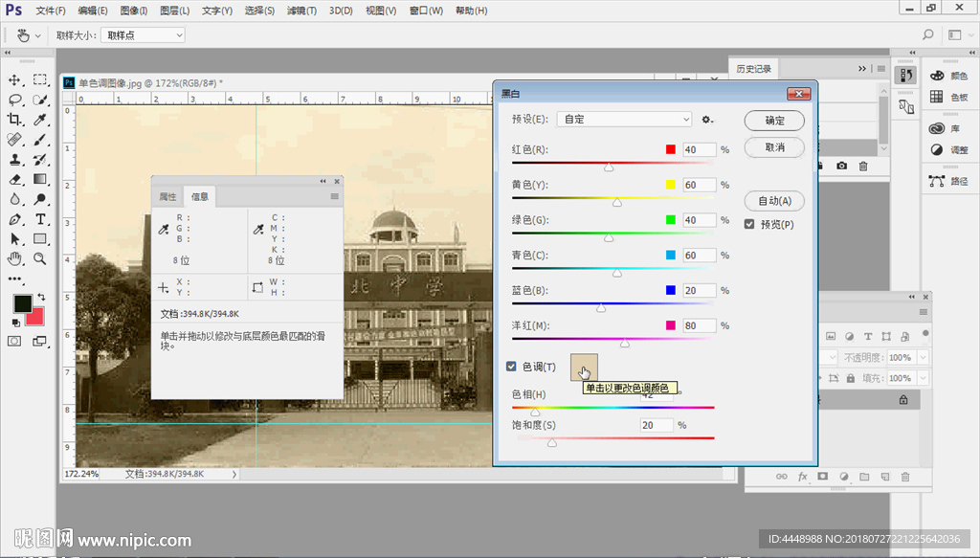Image resolution: width=980 pixels, height=558 pixels.
Task: Open the 图像(I) menu
Action: 134,11
